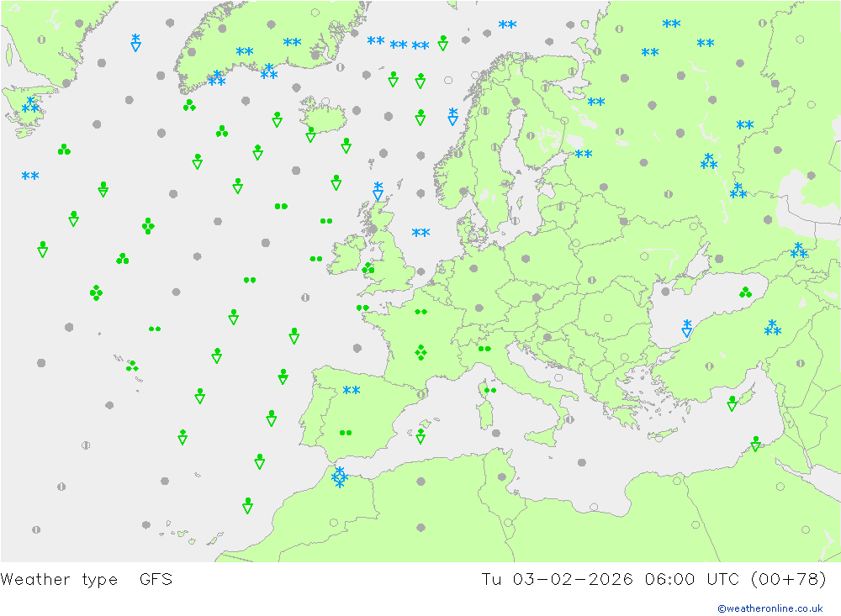
Task: Click the large snowflake symbol over northern Morocco
Action: point(340,477)
